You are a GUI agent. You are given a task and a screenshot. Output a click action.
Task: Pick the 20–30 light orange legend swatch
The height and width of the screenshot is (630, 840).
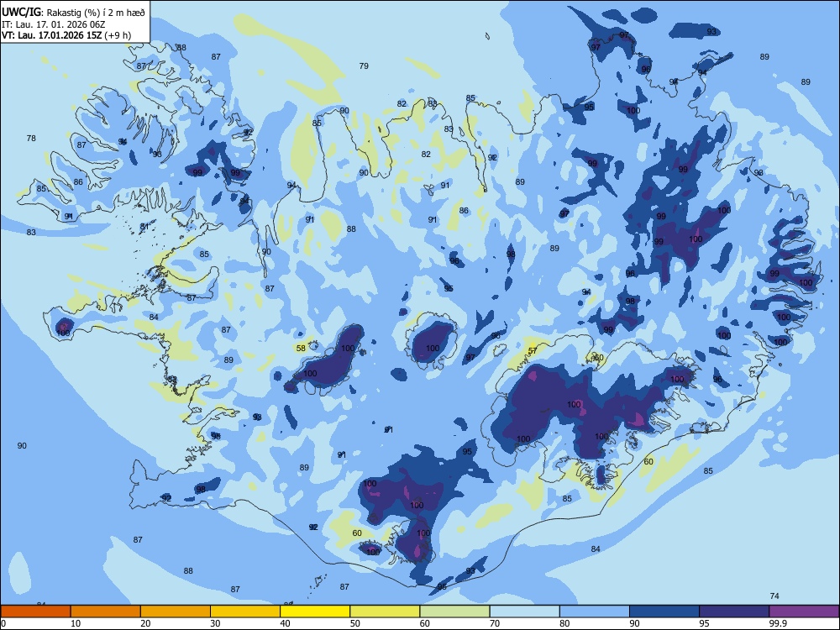coord(176,612)
